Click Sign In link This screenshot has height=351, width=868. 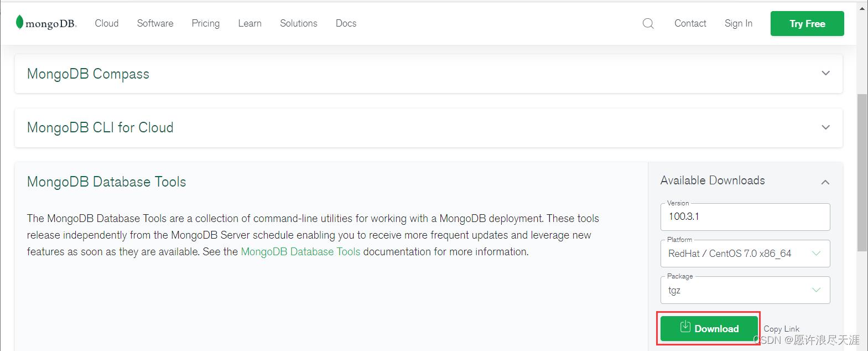[738, 23]
